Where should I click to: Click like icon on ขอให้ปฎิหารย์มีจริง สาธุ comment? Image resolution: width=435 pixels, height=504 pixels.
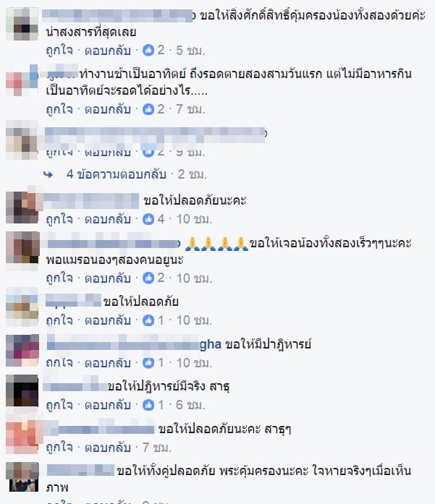pyautogui.click(x=148, y=405)
